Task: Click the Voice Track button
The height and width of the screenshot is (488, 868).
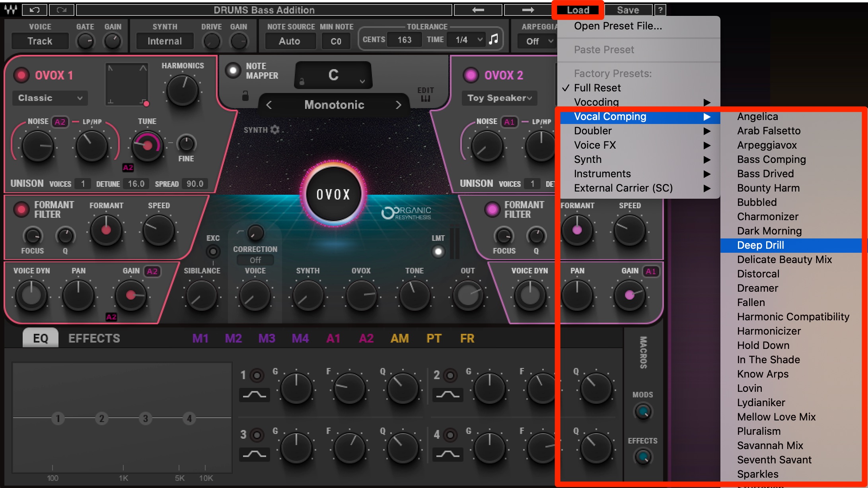Action: click(40, 41)
